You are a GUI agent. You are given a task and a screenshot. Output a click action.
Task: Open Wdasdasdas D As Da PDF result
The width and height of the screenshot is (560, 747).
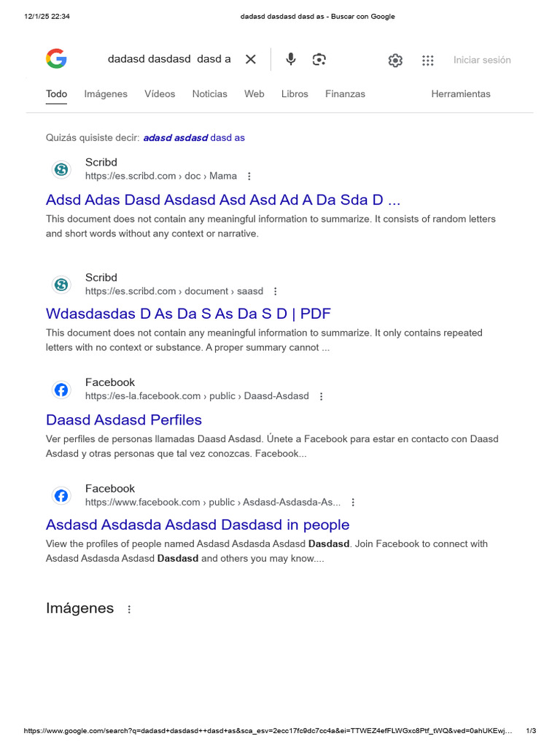click(x=188, y=314)
